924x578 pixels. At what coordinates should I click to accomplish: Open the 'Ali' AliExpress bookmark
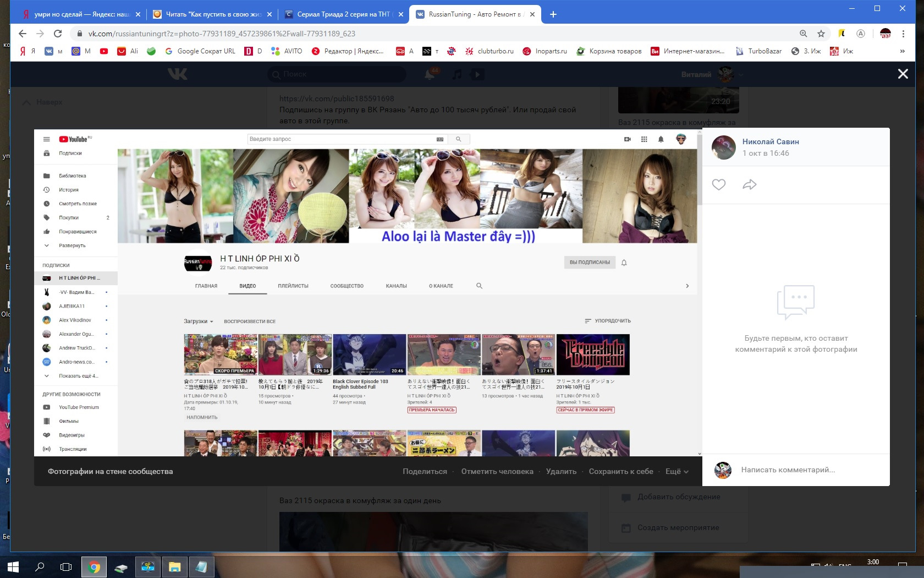tap(128, 51)
